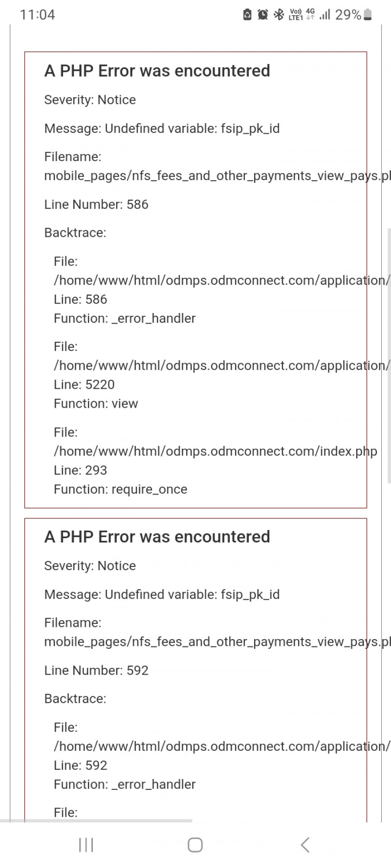The image size is (391, 868).
Task: Tap the alarm clock status icon
Action: (263, 15)
